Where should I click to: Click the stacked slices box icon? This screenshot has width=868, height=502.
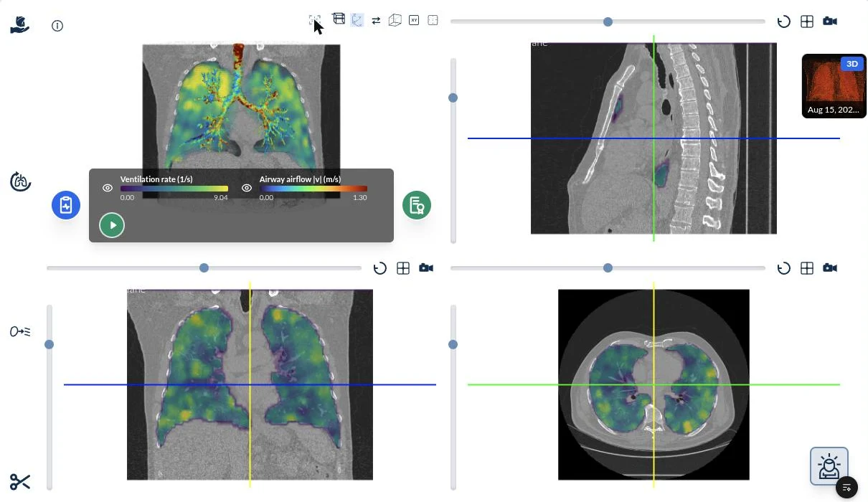point(339,19)
